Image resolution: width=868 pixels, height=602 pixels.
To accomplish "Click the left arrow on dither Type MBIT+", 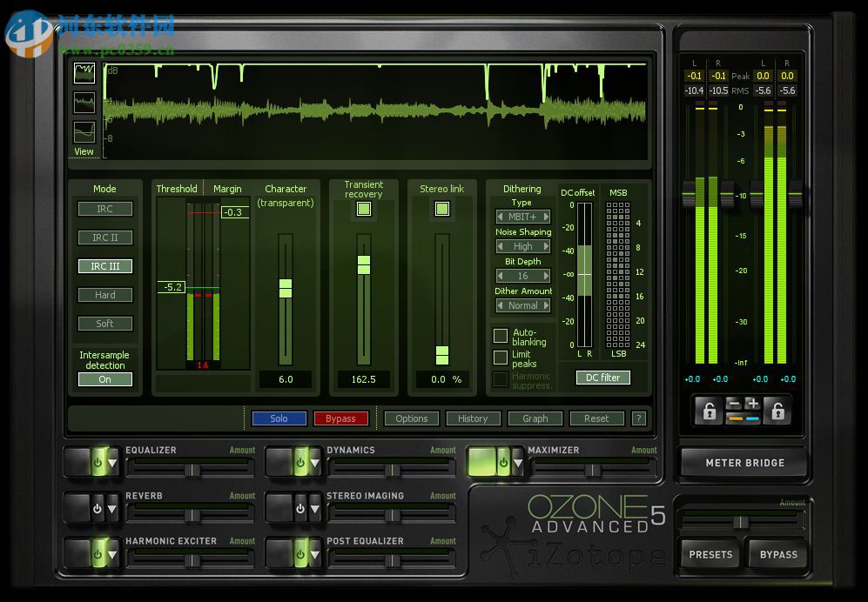I will pos(501,217).
